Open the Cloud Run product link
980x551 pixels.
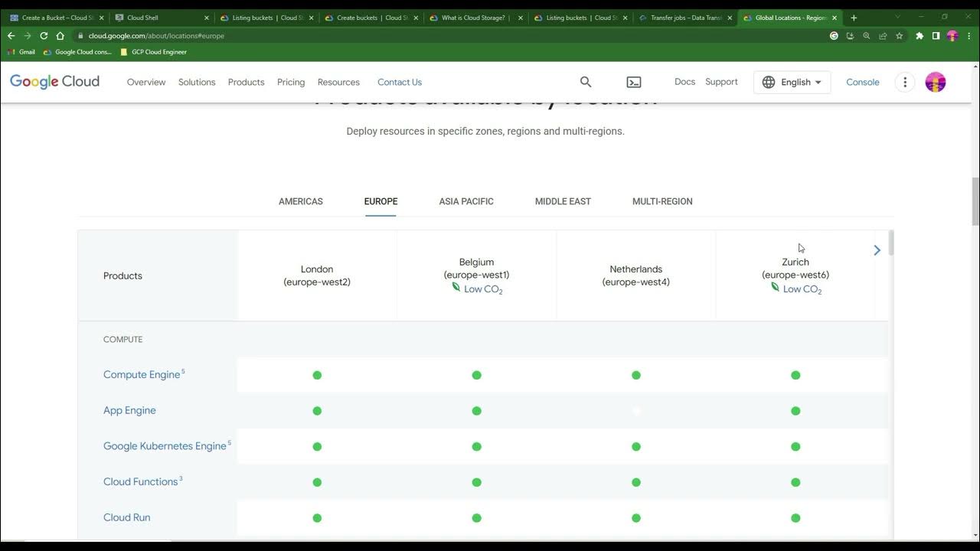click(x=127, y=517)
